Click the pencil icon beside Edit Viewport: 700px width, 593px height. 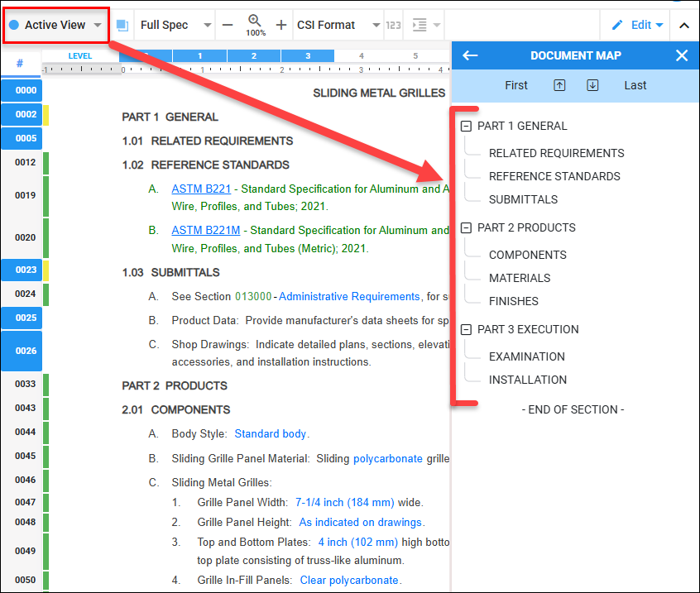pyautogui.click(x=617, y=25)
